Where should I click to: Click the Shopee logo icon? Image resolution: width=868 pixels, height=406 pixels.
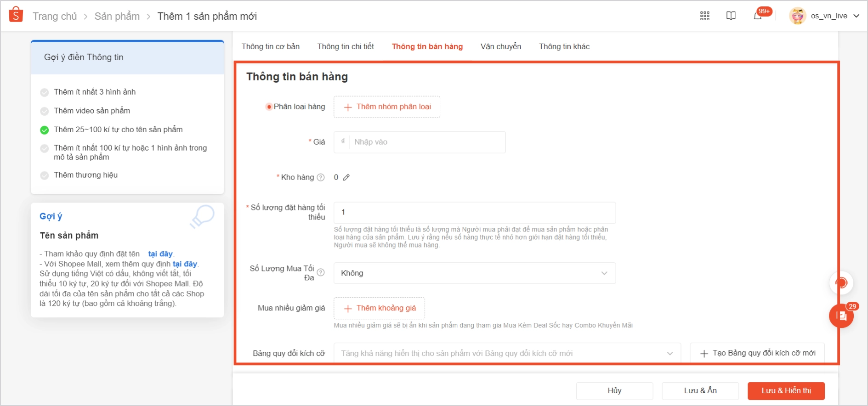tap(16, 15)
